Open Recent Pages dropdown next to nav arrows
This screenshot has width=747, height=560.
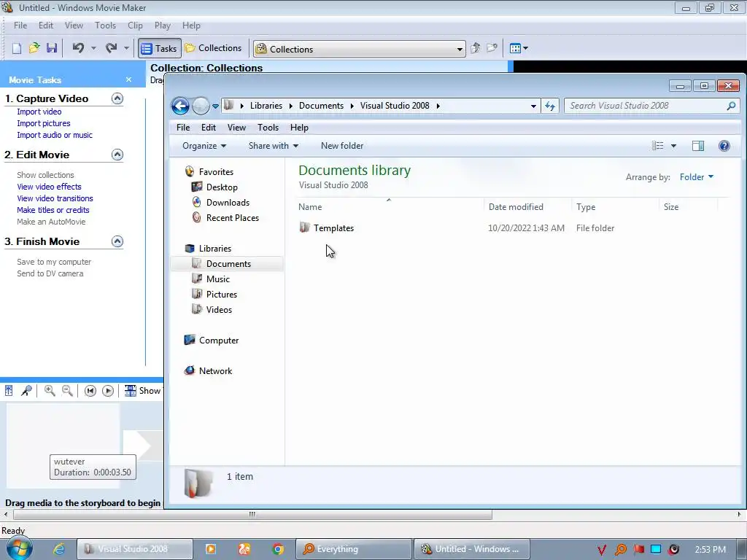(x=215, y=106)
